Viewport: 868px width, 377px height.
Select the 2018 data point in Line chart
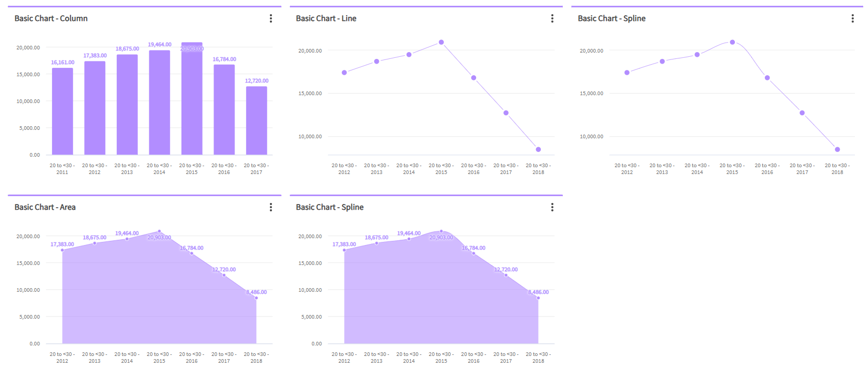[x=538, y=149]
